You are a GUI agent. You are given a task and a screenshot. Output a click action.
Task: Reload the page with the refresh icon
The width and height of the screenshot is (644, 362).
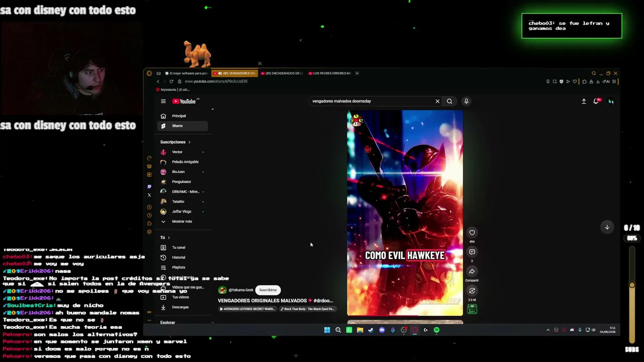tap(171, 81)
